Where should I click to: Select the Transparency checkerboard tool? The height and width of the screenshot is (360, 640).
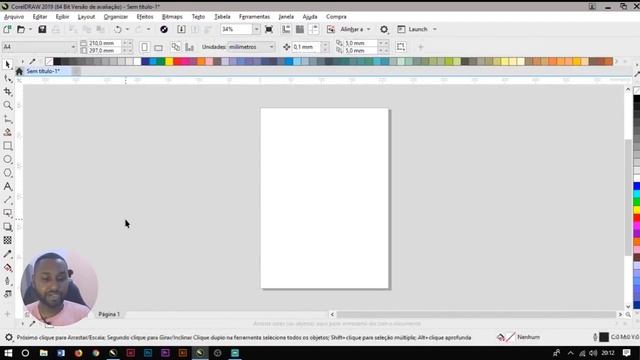(7, 240)
